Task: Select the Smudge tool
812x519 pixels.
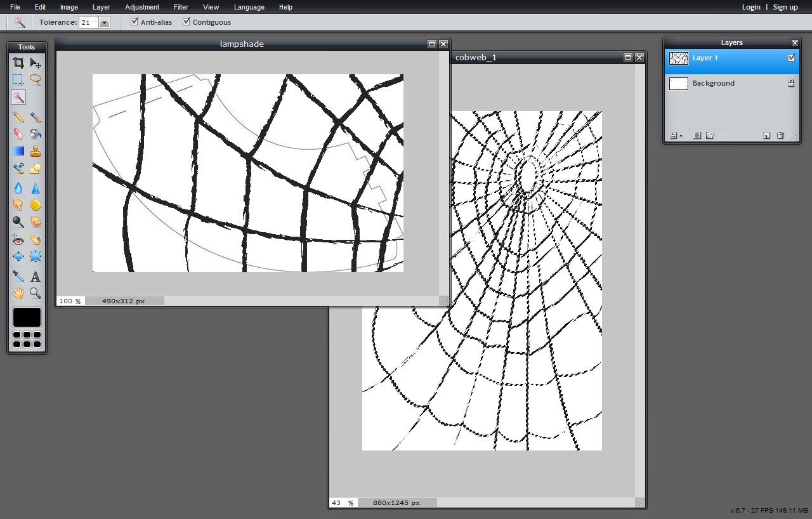Action: [x=18, y=205]
